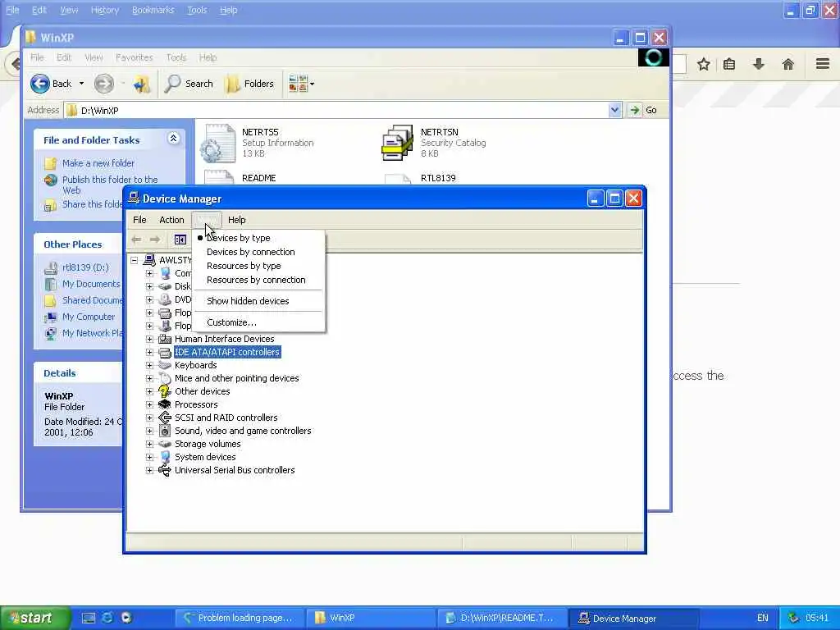Click Device Manager back arrow toolbar icon

click(137, 240)
